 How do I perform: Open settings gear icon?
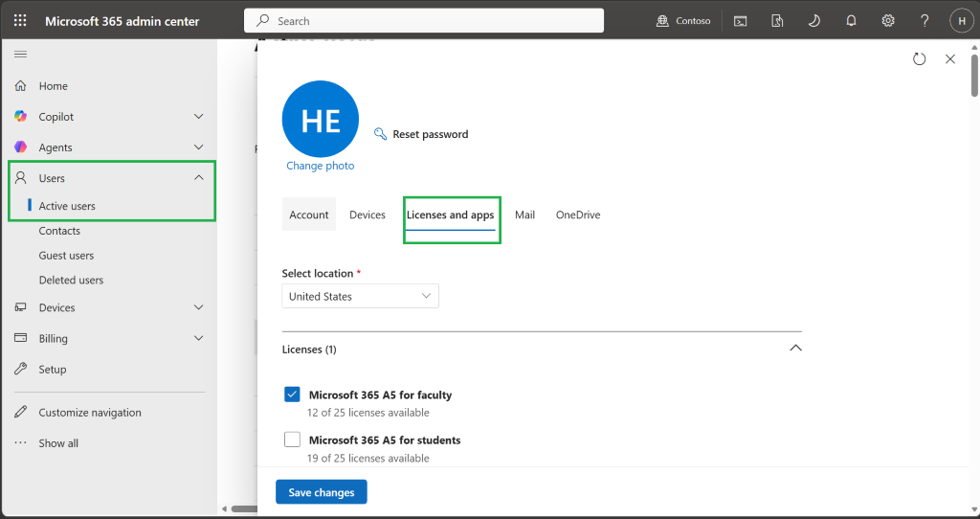(887, 21)
